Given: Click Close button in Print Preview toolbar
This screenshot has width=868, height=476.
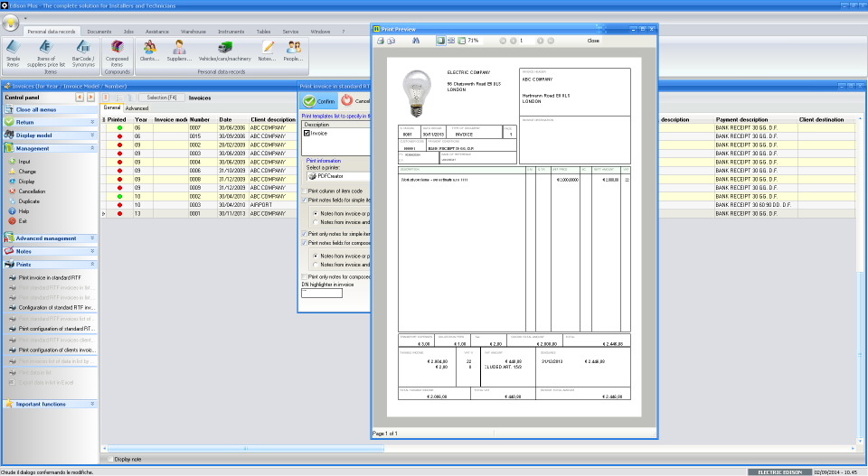Looking at the screenshot, I should point(593,41).
